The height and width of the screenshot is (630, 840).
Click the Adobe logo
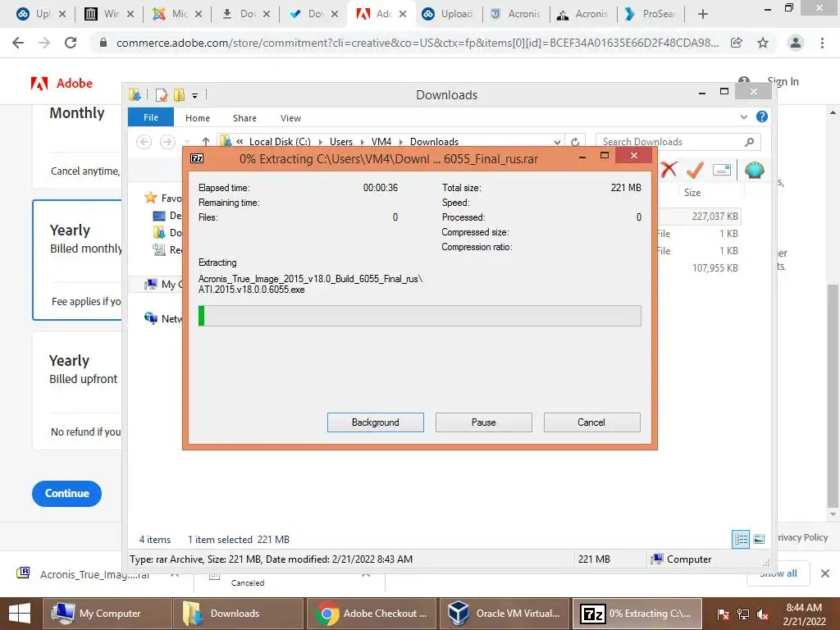click(62, 83)
